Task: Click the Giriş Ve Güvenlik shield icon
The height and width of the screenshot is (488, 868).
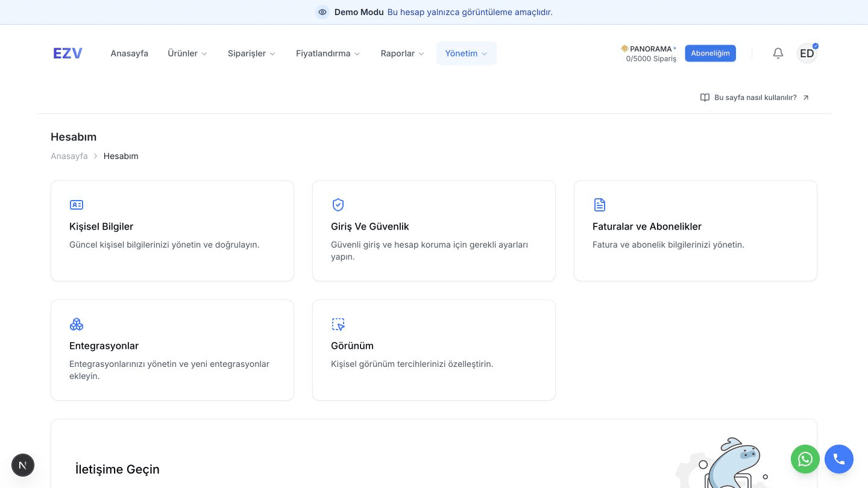Action: 338,205
